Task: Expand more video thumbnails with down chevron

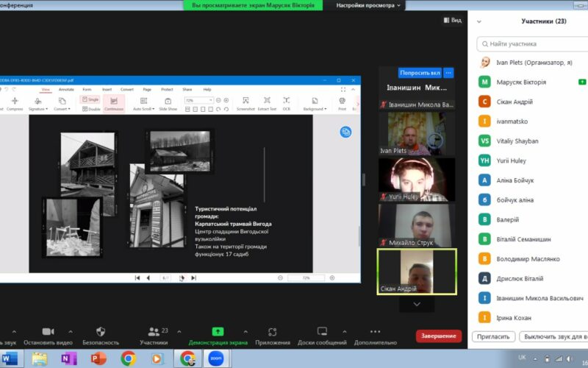Action: [417, 304]
